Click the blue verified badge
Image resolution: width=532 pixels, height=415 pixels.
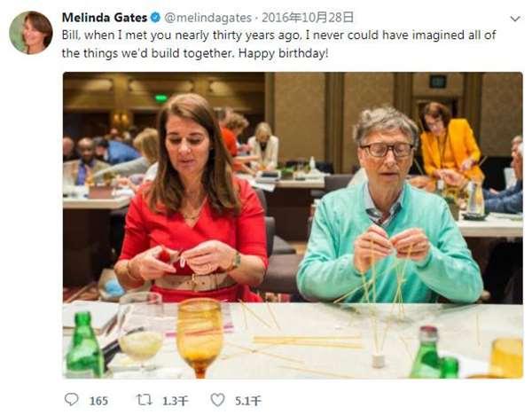(155, 18)
